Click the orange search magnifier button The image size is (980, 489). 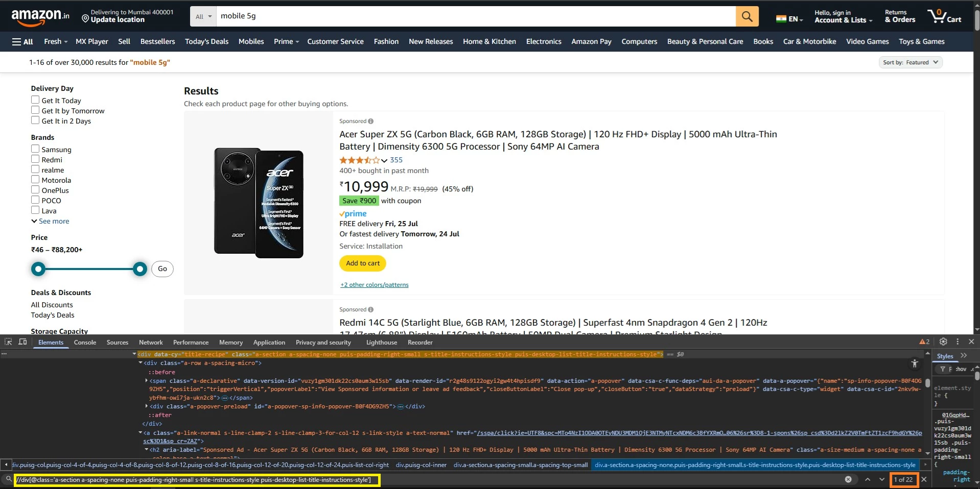tap(747, 16)
